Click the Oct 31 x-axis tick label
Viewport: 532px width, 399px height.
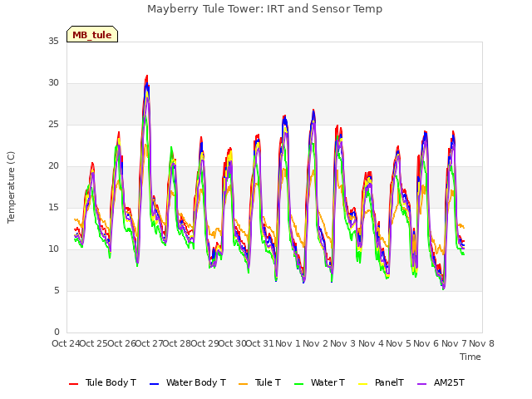[x=259, y=343]
